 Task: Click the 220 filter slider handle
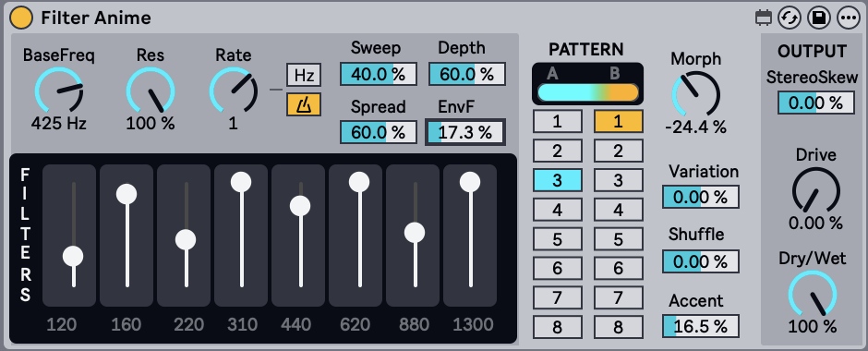click(x=186, y=240)
